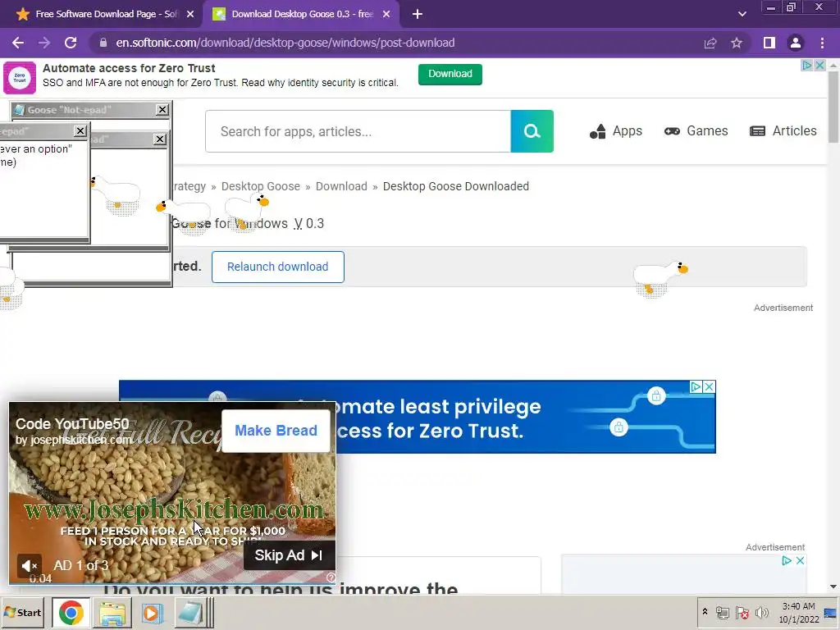
Task: Close the top banner ad with X
Action: coord(819,66)
